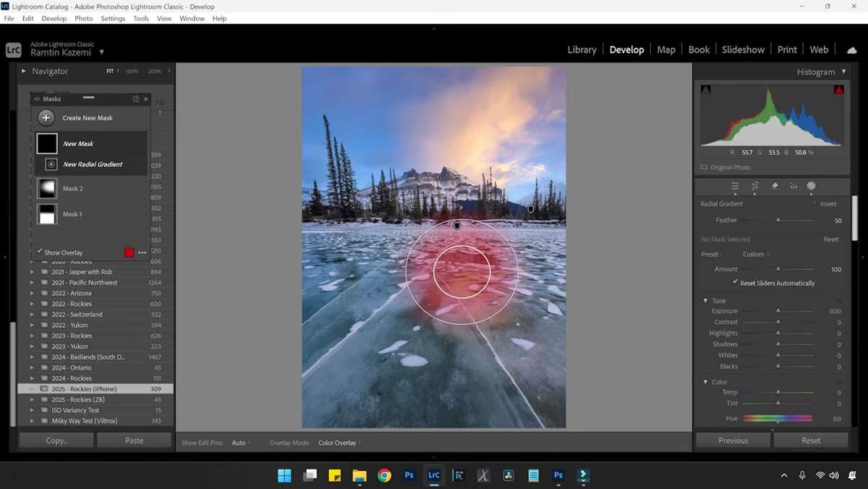Collapse the Histogram panel
Viewport: 868px width, 489px height.
click(843, 72)
